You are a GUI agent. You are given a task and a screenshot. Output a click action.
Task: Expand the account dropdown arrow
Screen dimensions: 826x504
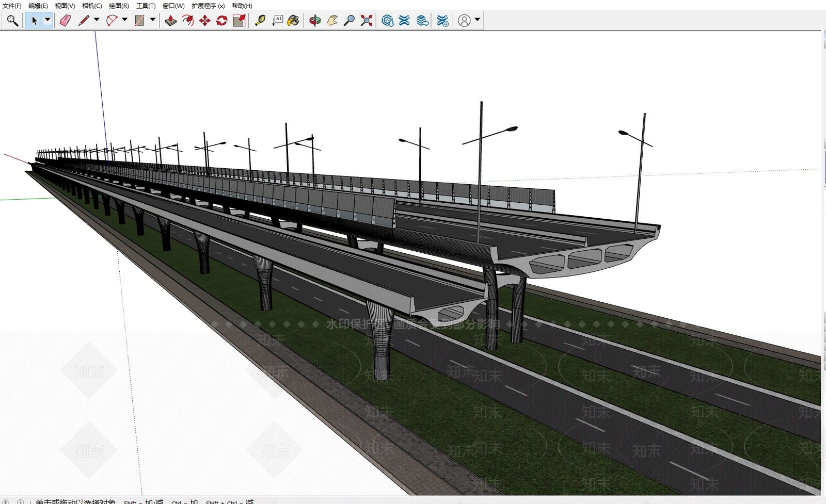point(477,20)
